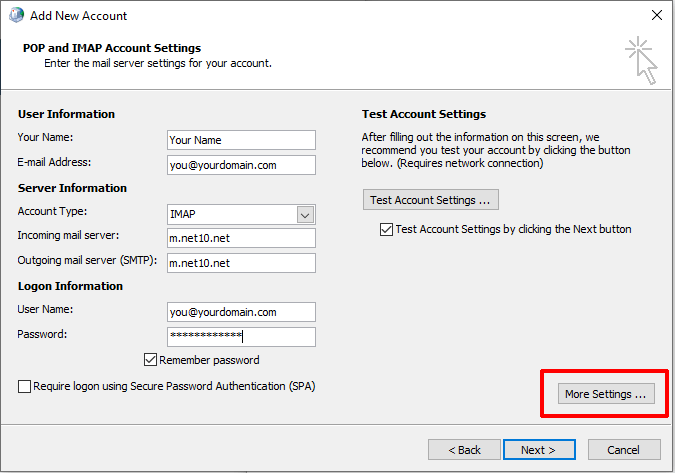This screenshot has height=473, width=675.
Task: Click the 'User Information' heading
Action: coord(66,114)
